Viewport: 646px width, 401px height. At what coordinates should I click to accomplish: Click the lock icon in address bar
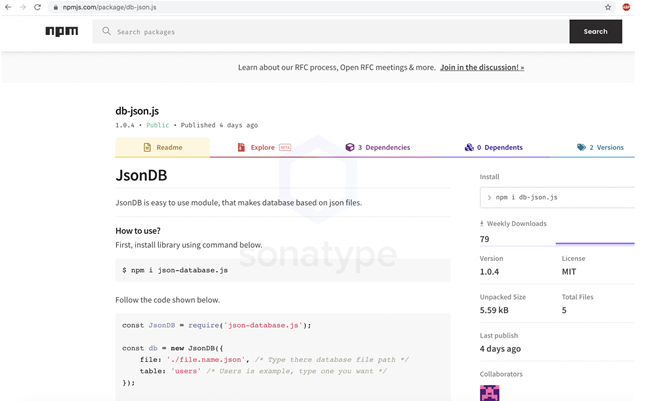(x=56, y=7)
